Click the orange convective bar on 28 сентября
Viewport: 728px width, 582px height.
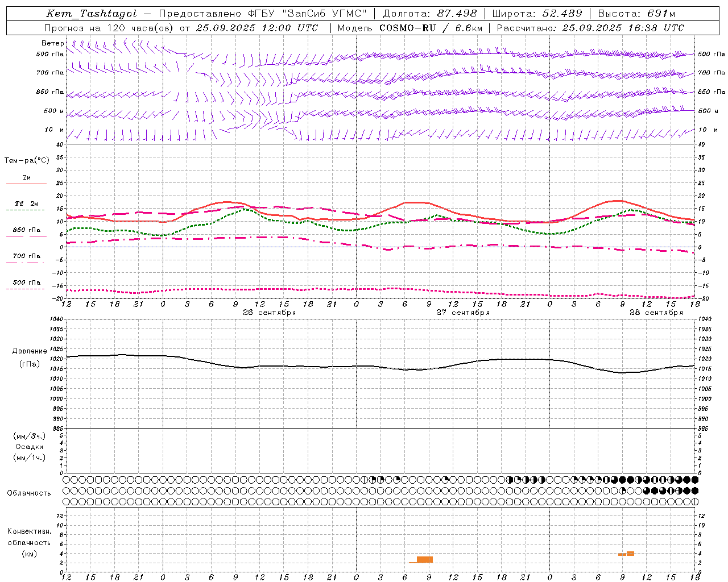(x=626, y=554)
